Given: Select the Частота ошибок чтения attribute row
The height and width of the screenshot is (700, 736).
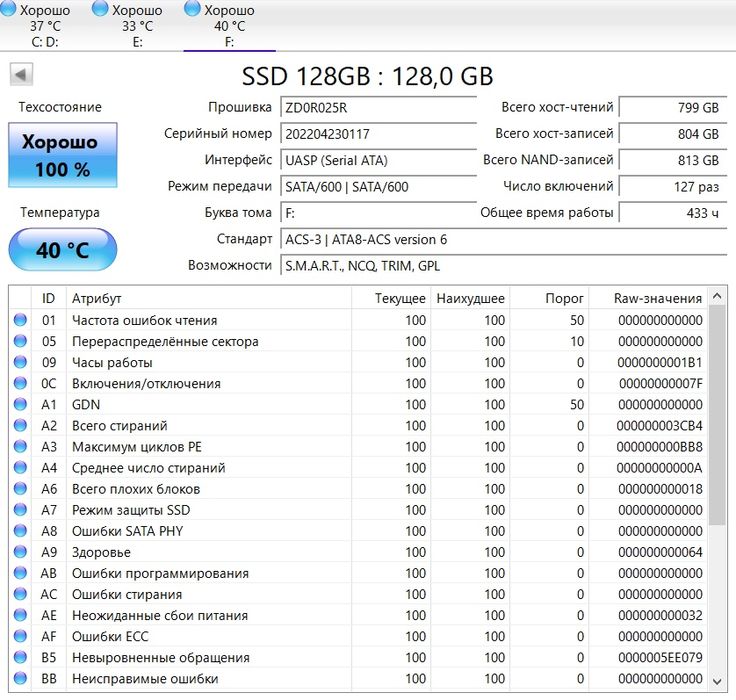Looking at the screenshot, I should point(358,320).
